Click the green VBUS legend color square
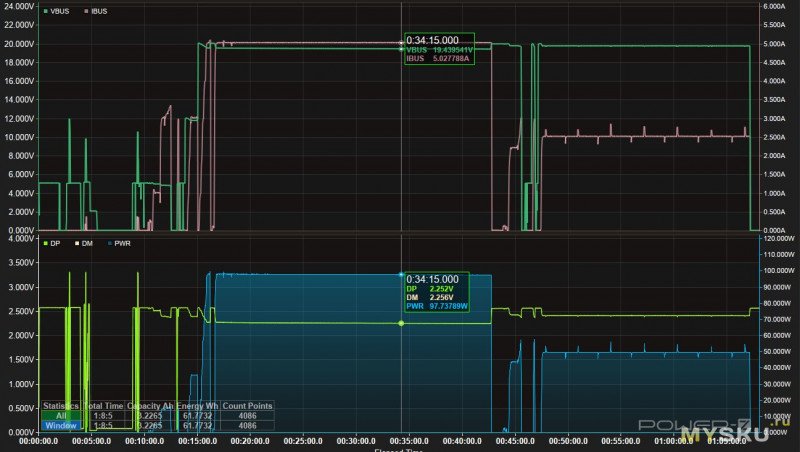 click(x=46, y=10)
